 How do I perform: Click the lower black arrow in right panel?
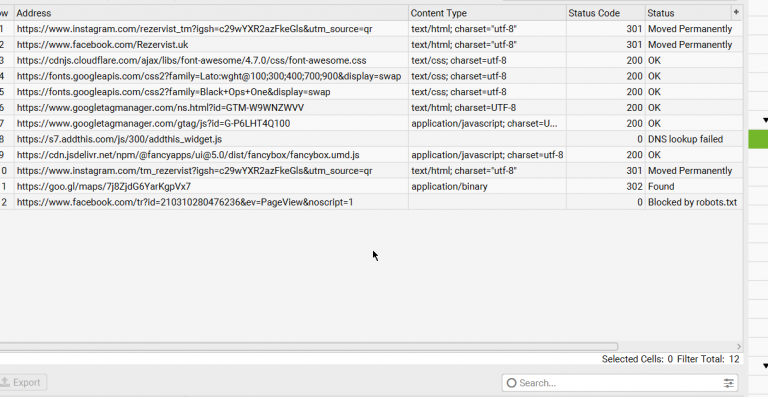pos(765,366)
